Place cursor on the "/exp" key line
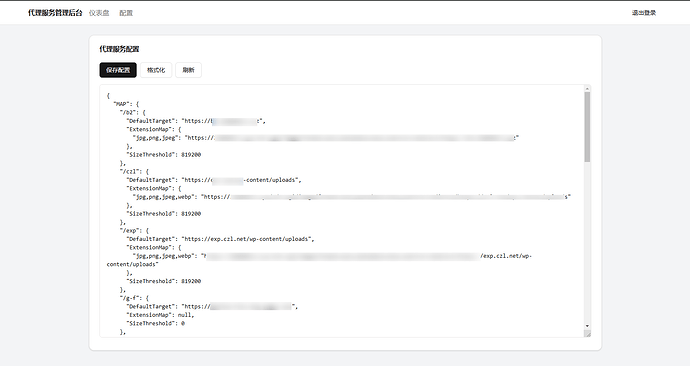Image resolution: width=690 pixels, height=366 pixels. click(134, 230)
